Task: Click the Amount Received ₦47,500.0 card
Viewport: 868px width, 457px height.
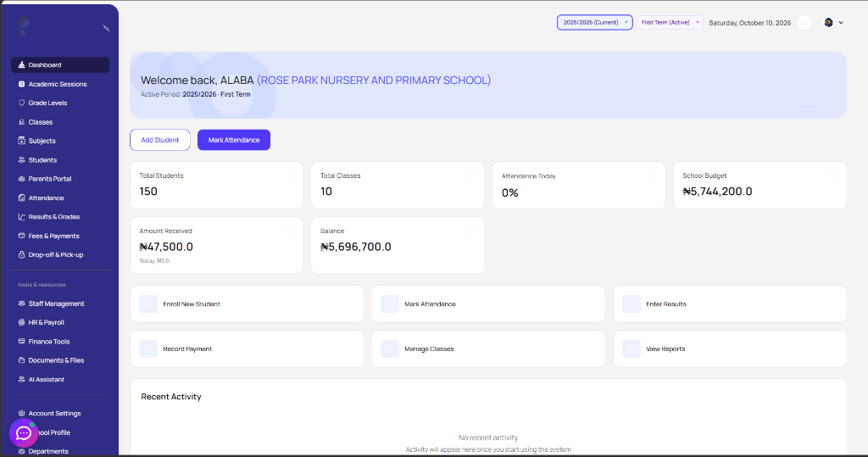Action: click(216, 245)
